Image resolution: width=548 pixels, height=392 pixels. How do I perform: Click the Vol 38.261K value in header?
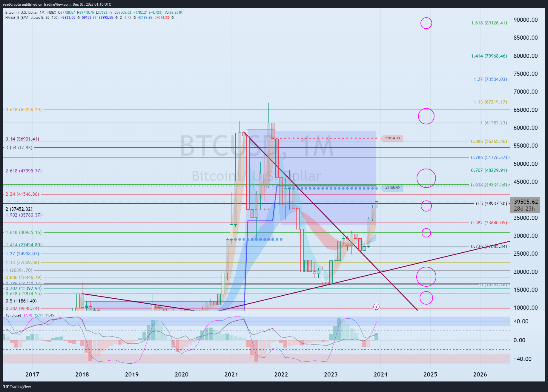174,13
